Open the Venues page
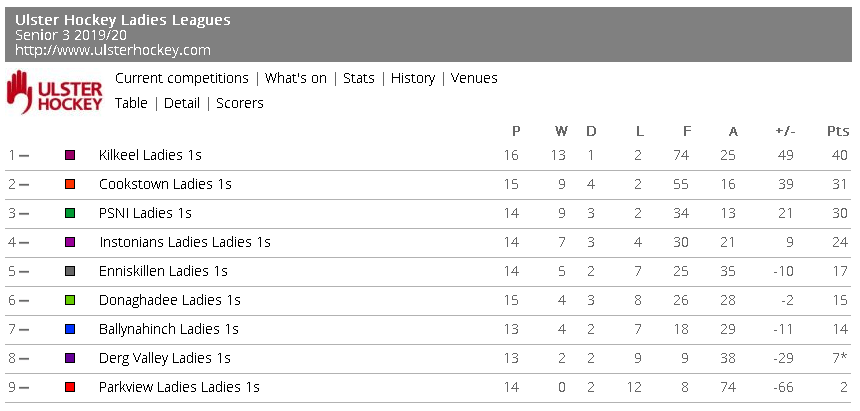This screenshot has width=860, height=411. coord(474,78)
